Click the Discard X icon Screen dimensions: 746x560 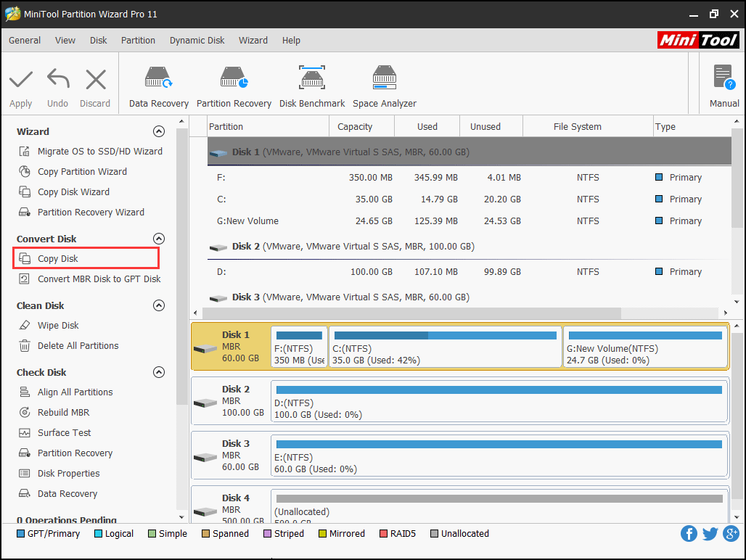tap(96, 79)
